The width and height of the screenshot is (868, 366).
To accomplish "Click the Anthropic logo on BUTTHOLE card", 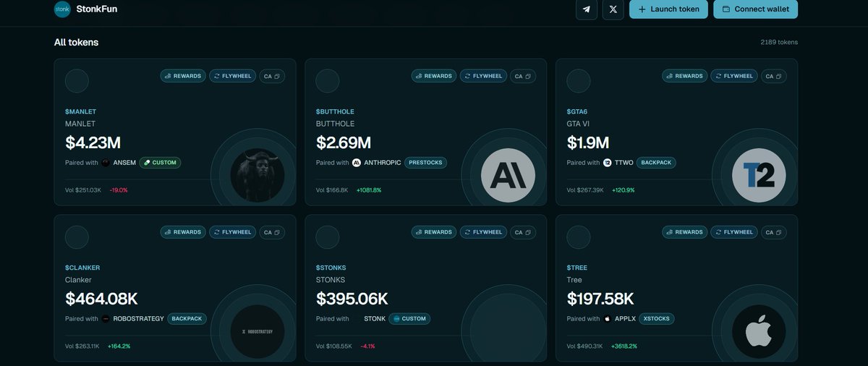I will click(x=509, y=175).
